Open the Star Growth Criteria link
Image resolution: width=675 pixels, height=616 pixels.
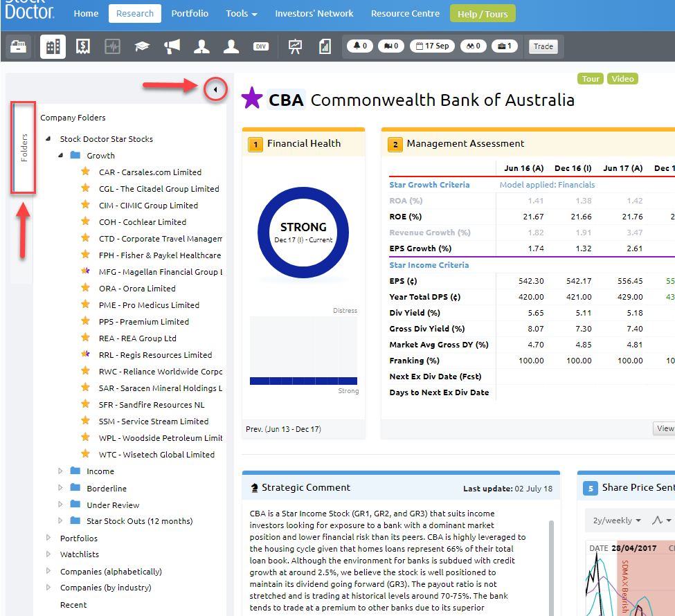click(x=429, y=185)
